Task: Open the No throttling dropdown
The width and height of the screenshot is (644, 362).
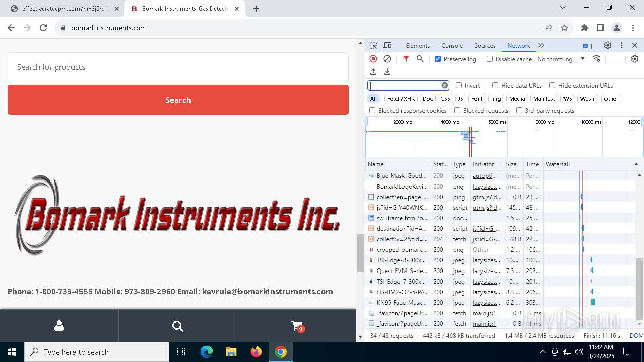Action: pyautogui.click(x=561, y=59)
